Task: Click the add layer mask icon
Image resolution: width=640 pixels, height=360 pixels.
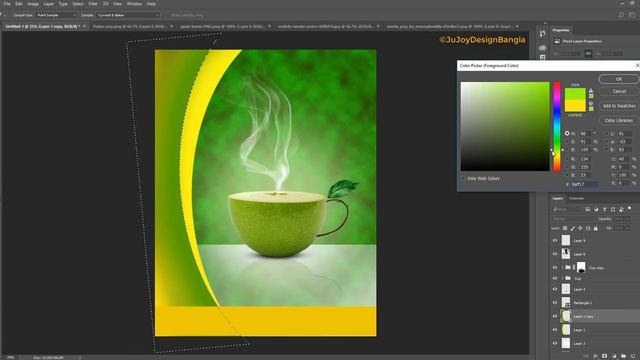Action: pos(604,356)
